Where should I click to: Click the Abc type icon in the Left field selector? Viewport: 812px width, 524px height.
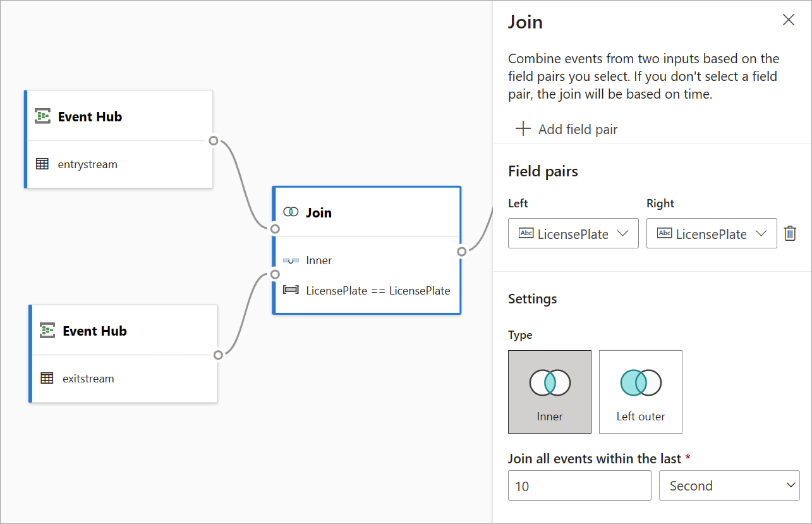pyautogui.click(x=526, y=233)
